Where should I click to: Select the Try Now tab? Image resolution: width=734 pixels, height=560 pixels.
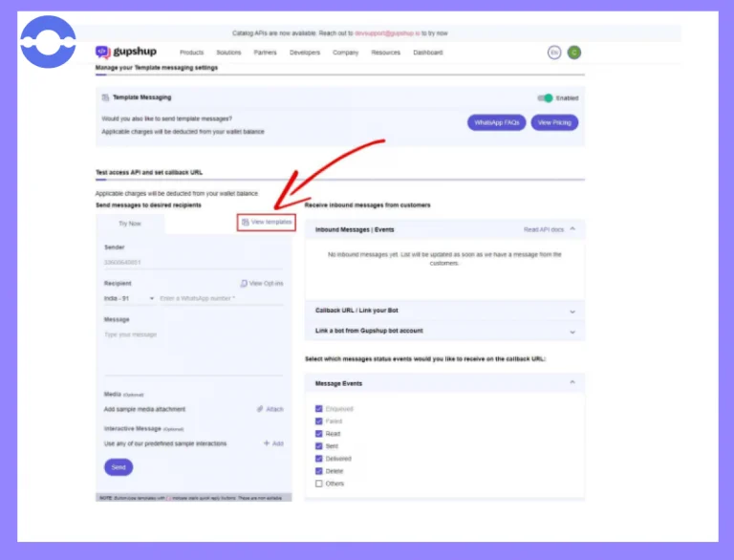coord(130,224)
